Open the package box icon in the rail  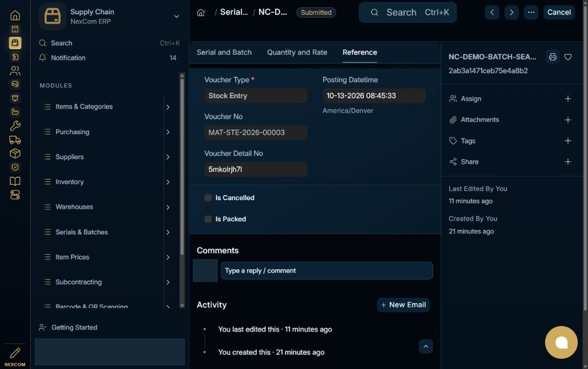click(x=15, y=154)
